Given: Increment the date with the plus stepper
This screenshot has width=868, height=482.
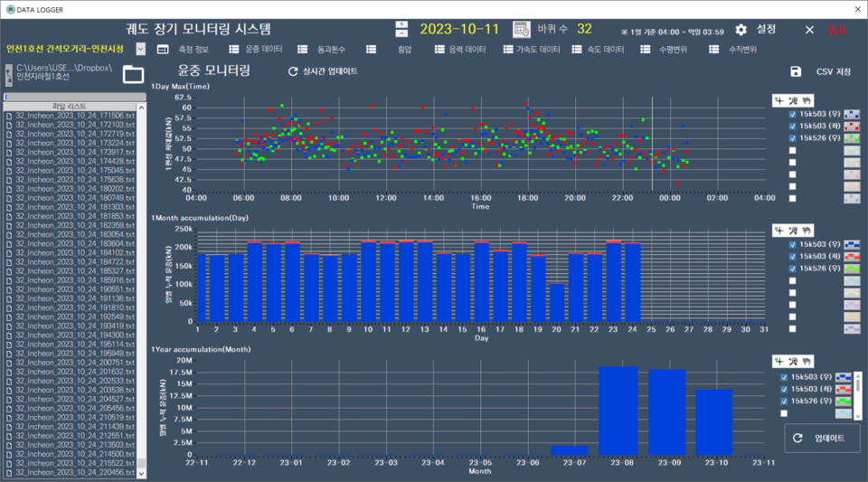Looking at the screenshot, I should (401, 25).
